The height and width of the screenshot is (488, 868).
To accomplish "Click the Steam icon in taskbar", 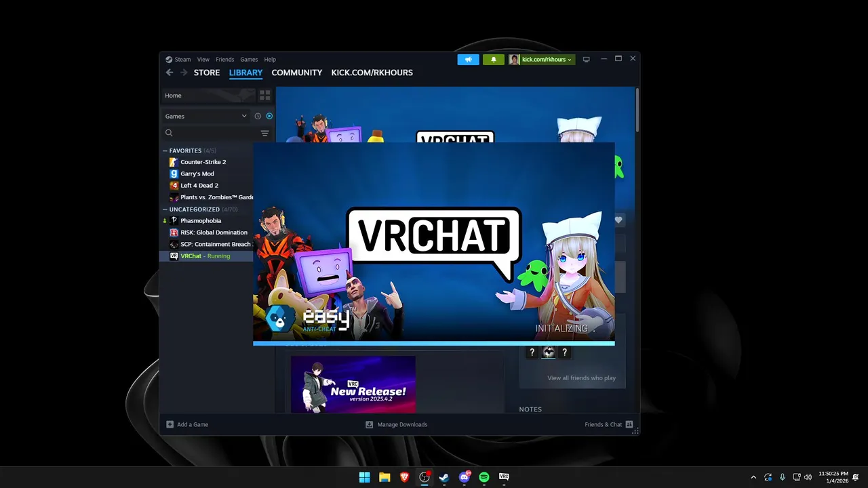I will coord(444,477).
